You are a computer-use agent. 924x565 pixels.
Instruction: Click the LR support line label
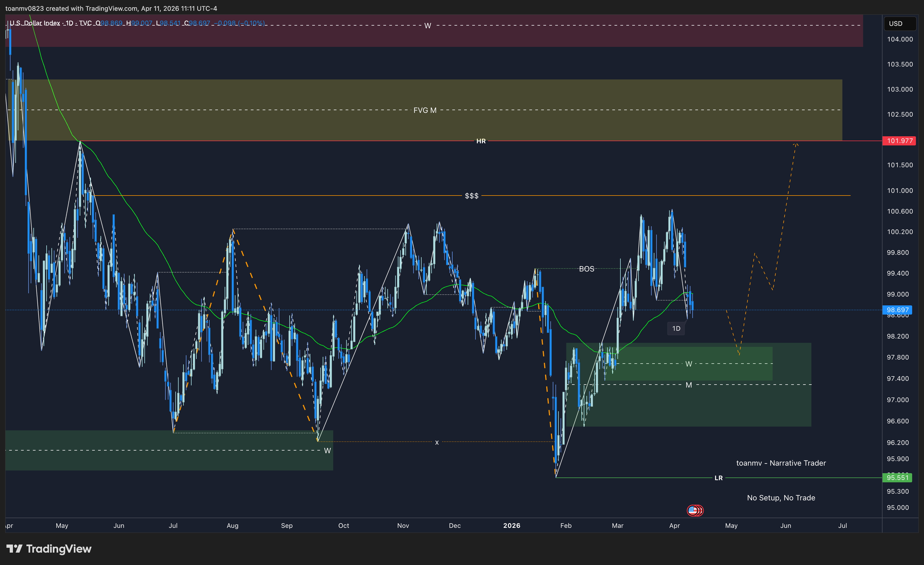[x=718, y=478]
